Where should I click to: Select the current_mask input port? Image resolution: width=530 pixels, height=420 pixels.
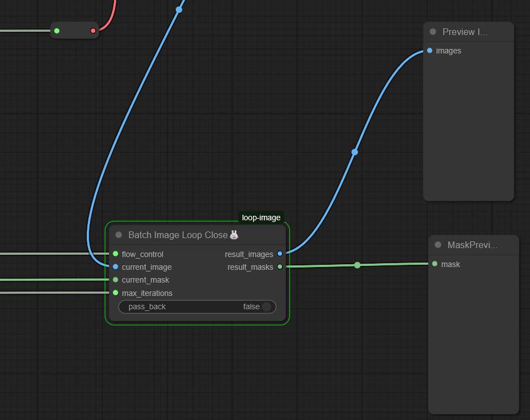tap(115, 280)
